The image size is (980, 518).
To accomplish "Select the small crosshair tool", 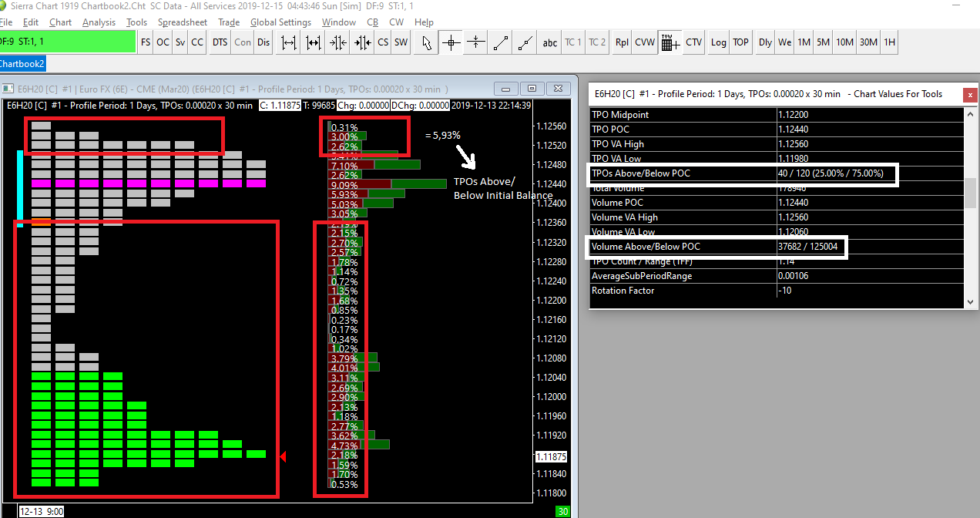I will (x=476, y=42).
